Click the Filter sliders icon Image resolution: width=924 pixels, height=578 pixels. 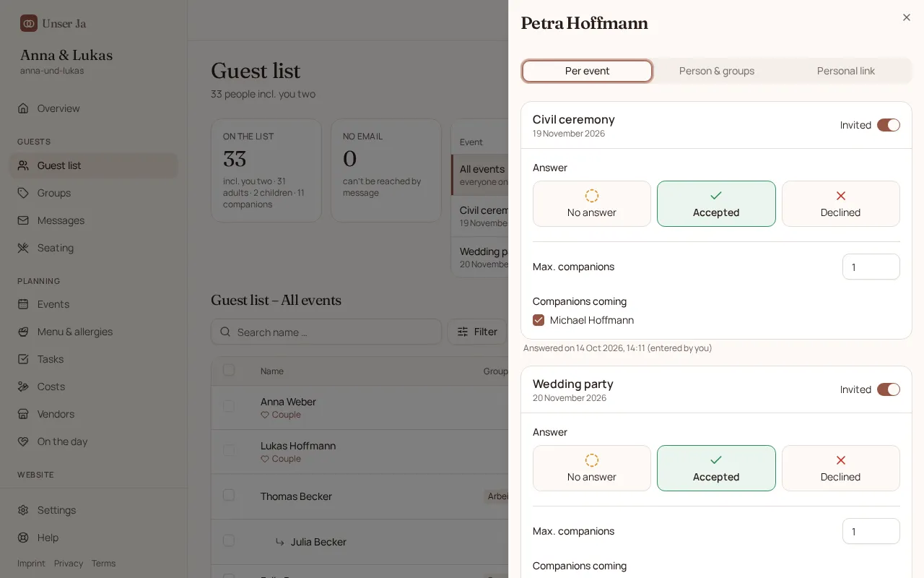click(x=463, y=332)
